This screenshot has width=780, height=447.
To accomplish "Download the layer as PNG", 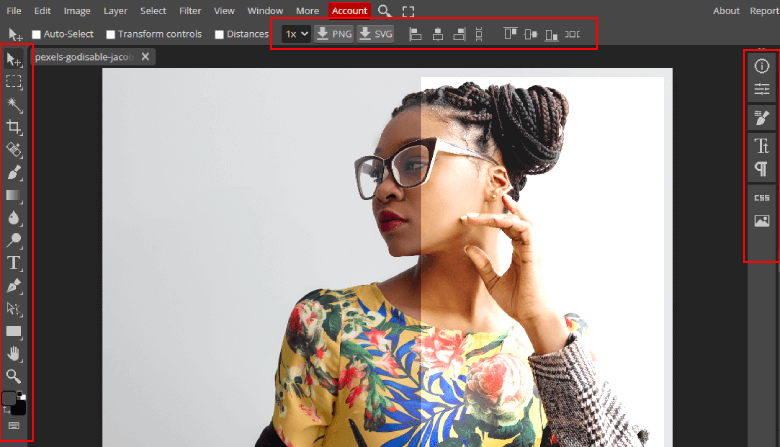I will [x=334, y=34].
